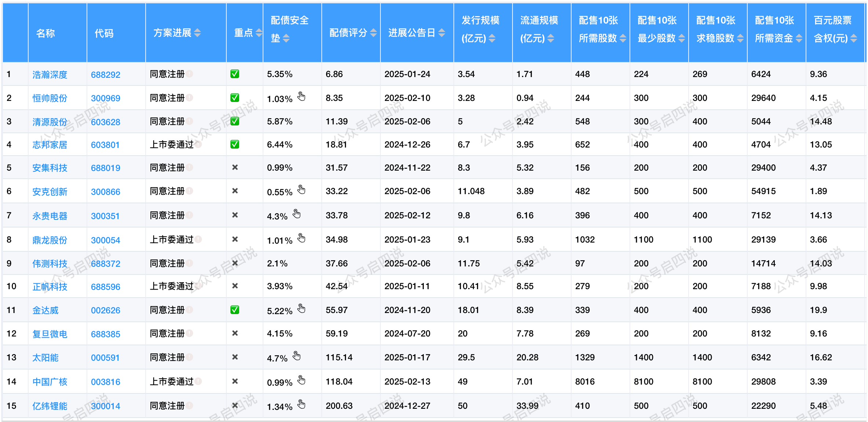
Task: Sort by 百元股票含权 column arrows
Action: tap(853, 38)
